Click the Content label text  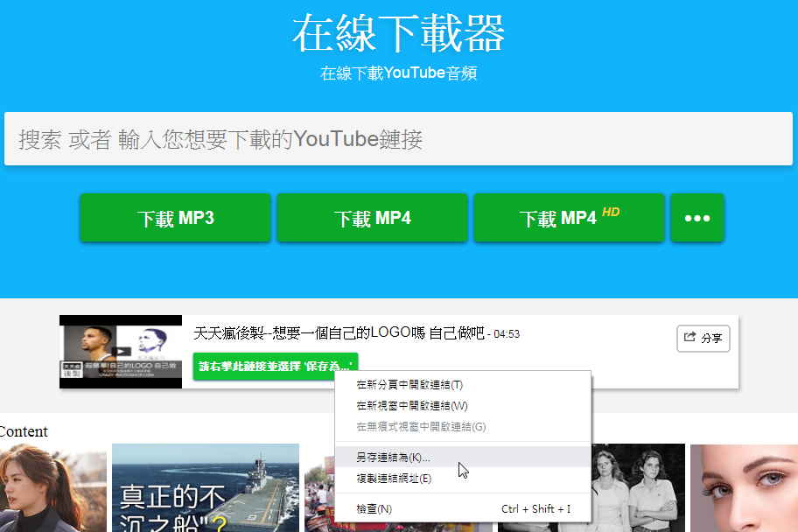click(24, 431)
